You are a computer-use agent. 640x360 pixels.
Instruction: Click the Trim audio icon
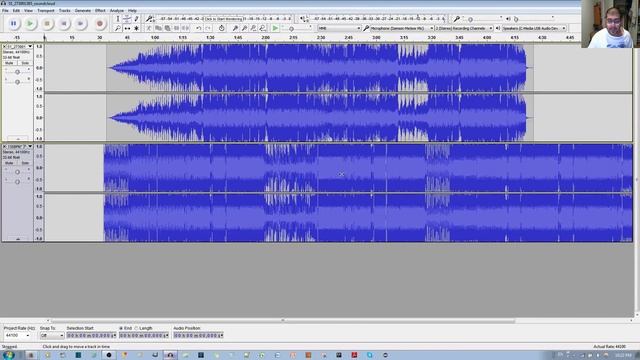tap(176, 28)
